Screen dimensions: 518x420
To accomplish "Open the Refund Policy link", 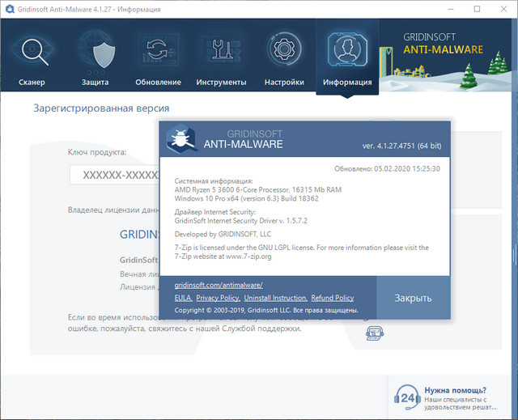I will (333, 298).
